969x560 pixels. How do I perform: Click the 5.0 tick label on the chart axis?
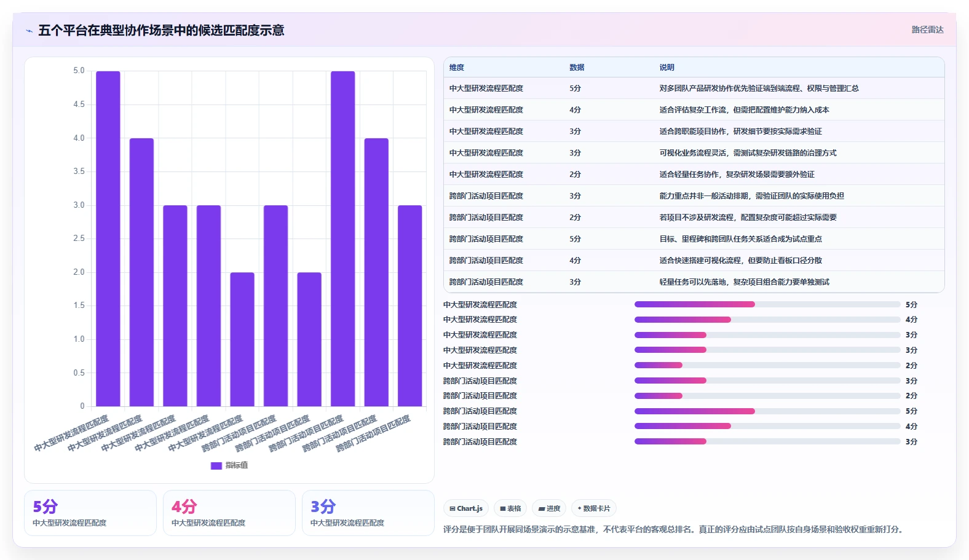coord(79,71)
